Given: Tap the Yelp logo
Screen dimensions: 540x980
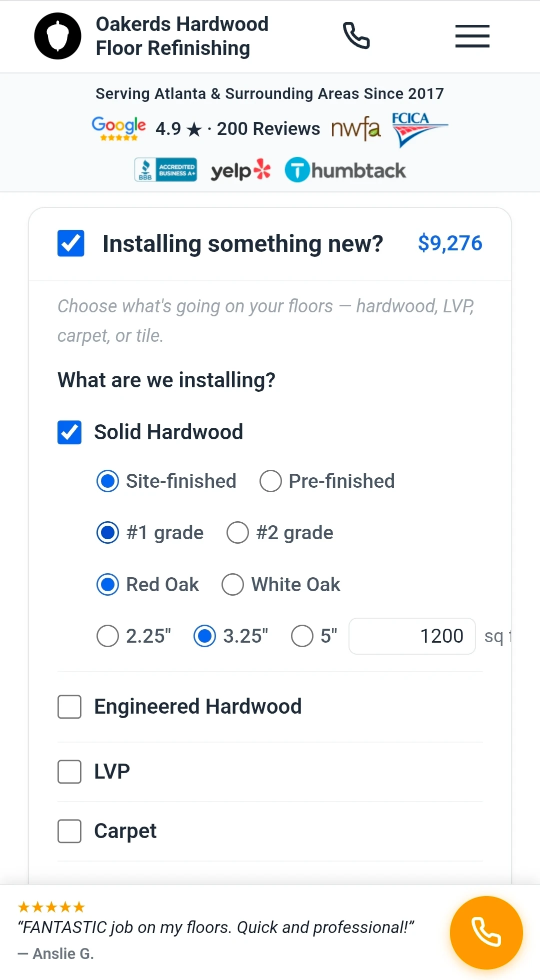Looking at the screenshot, I should [x=240, y=169].
